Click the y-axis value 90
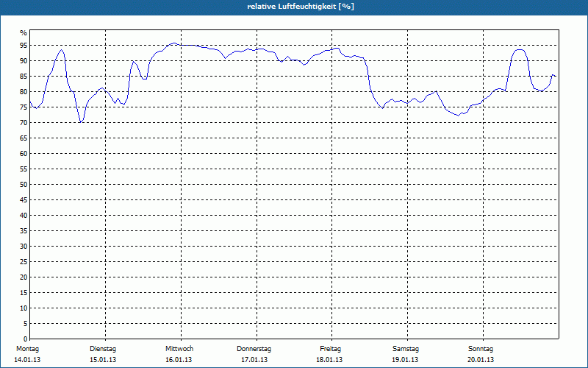The height and width of the screenshot is (368, 588). click(x=24, y=61)
